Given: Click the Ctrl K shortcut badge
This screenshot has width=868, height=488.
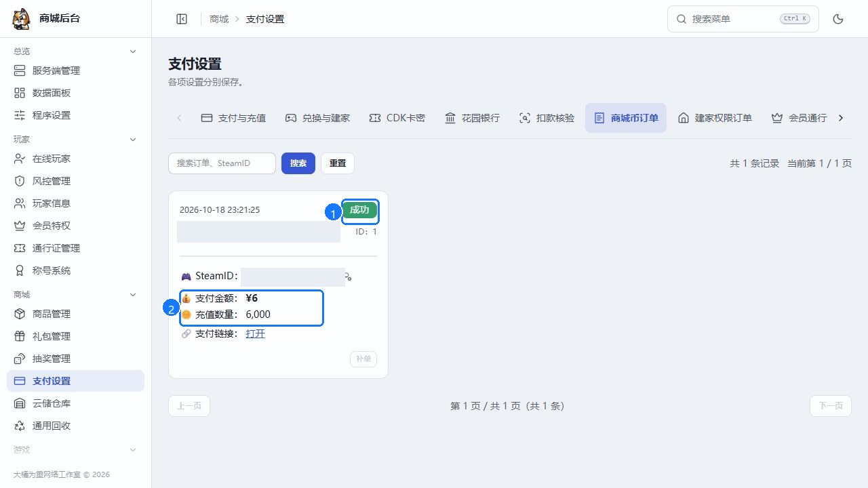Looking at the screenshot, I should [795, 19].
